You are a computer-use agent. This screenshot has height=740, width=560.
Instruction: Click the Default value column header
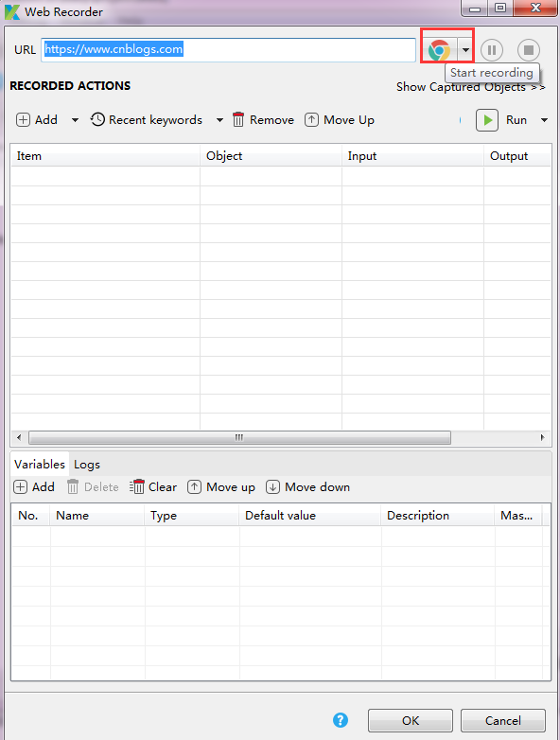click(x=310, y=516)
